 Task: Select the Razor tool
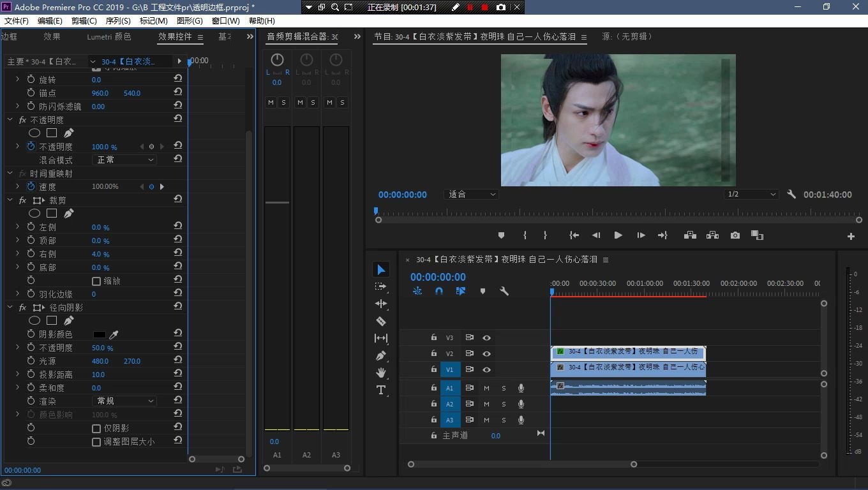(x=381, y=321)
